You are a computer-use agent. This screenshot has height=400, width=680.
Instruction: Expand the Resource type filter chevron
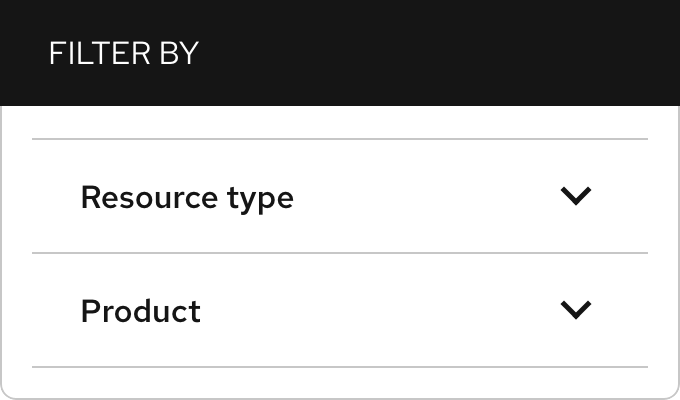[x=576, y=196]
